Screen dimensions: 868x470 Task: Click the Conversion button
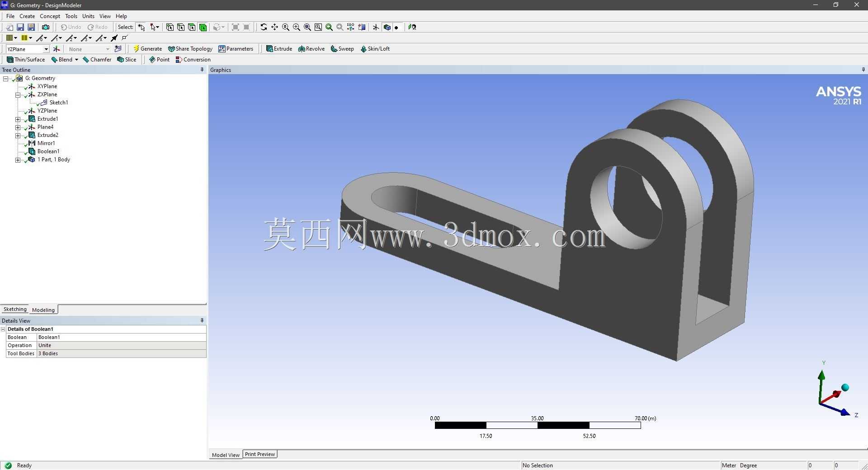click(193, 60)
